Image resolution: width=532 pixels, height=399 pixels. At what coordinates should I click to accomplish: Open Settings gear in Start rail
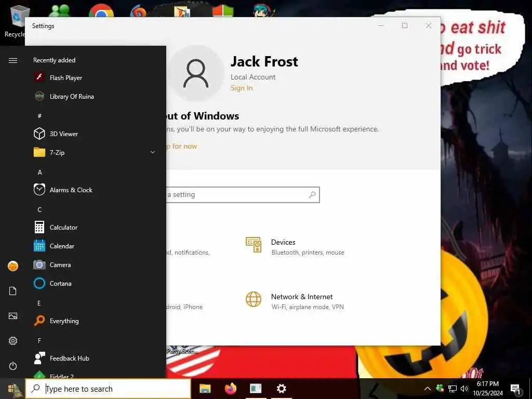point(13,341)
